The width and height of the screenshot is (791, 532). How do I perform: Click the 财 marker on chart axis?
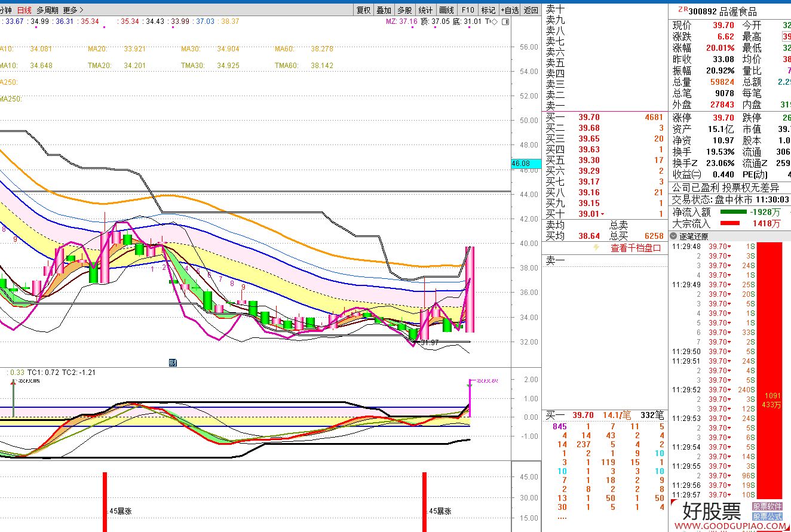point(173,362)
